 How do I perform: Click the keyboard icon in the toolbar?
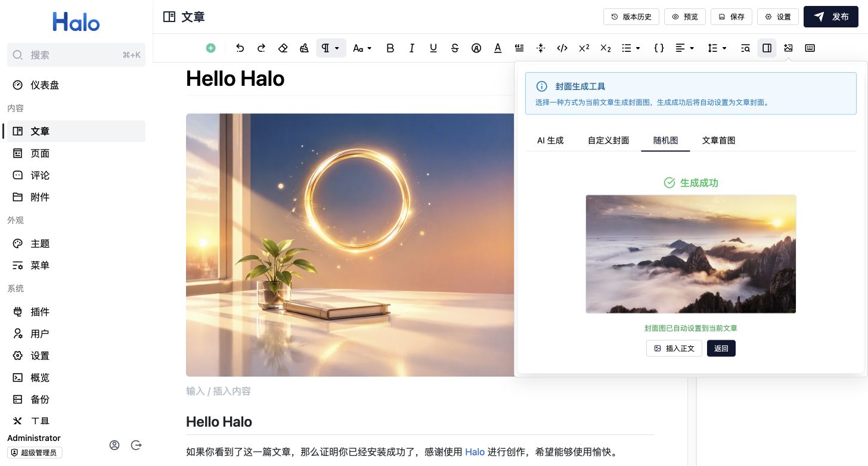click(x=810, y=48)
